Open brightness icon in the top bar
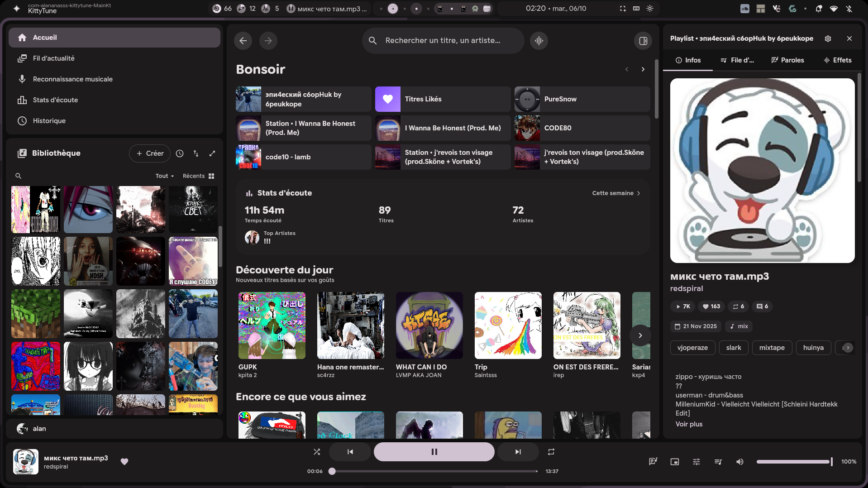The height and width of the screenshot is (488, 868). coord(650,9)
